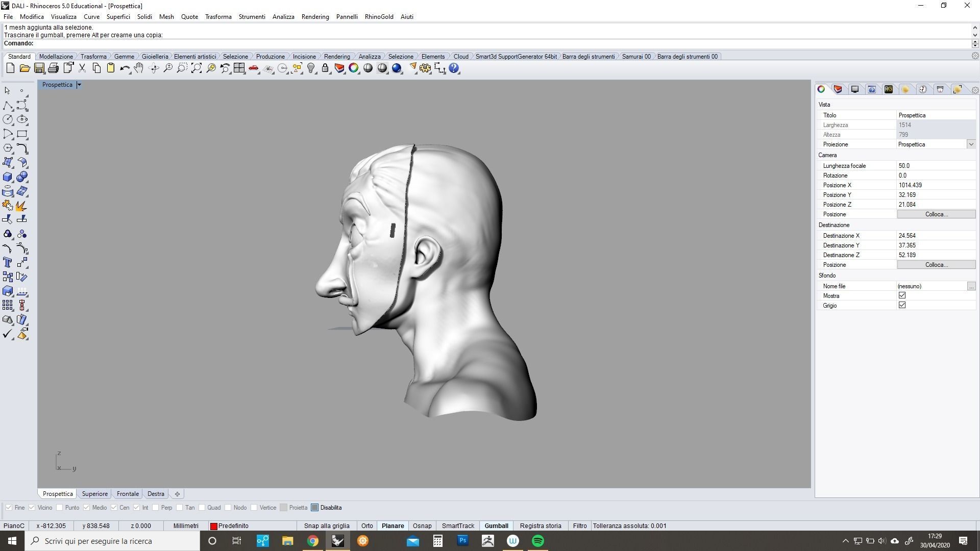This screenshot has width=980, height=551.
Task: Choose the Rectangle tool in sidebar
Action: coord(22,134)
